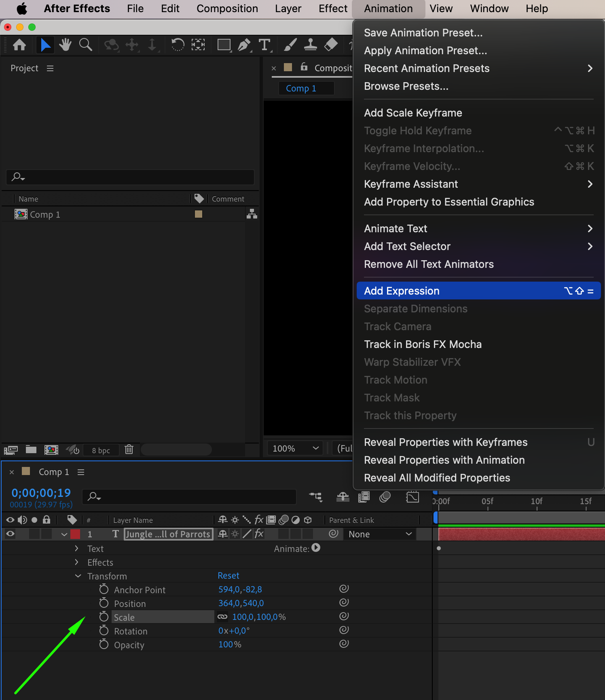The width and height of the screenshot is (605, 700).
Task: Toggle the Scale property stopwatch
Action: point(104,617)
